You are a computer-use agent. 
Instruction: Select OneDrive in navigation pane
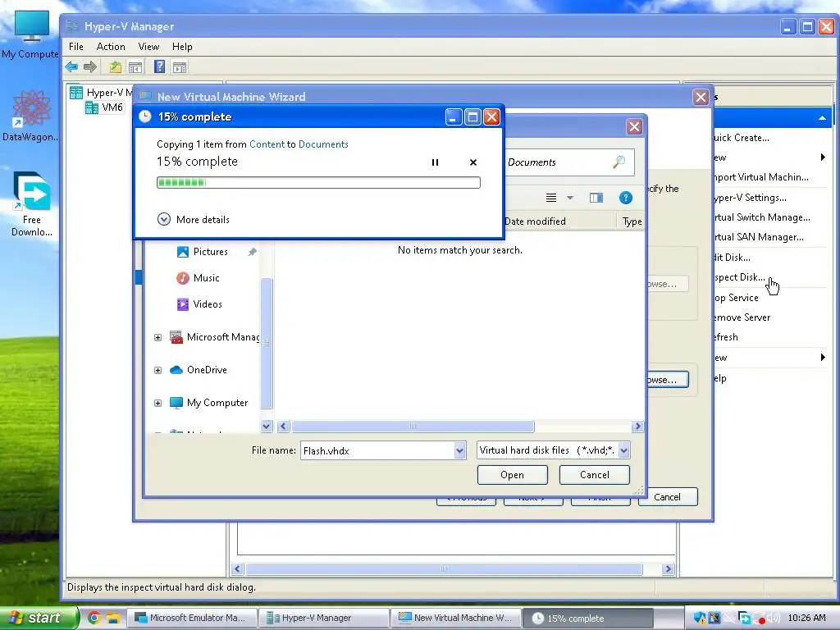(x=199, y=370)
